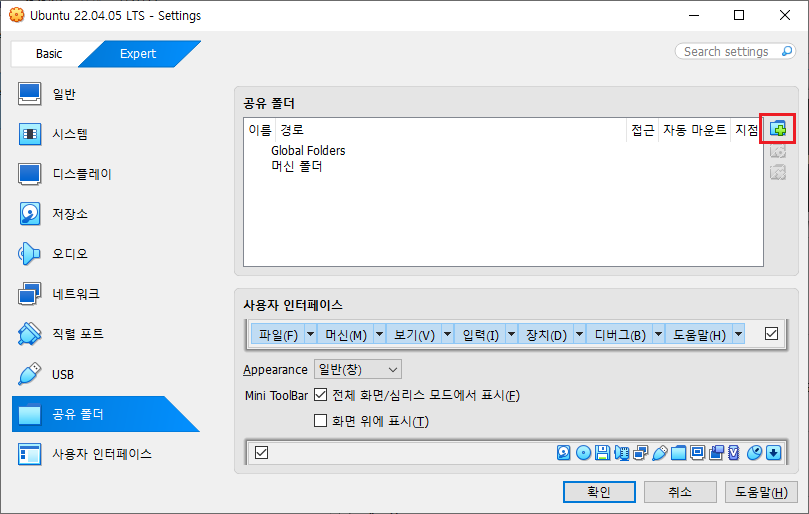Click the 경로 column header

click(451, 130)
